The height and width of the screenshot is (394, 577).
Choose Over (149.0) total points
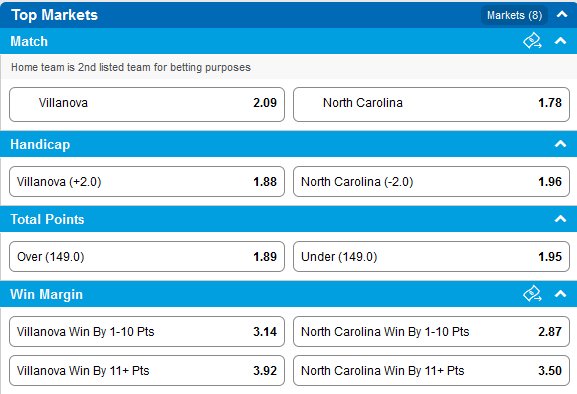pyautogui.click(x=147, y=256)
